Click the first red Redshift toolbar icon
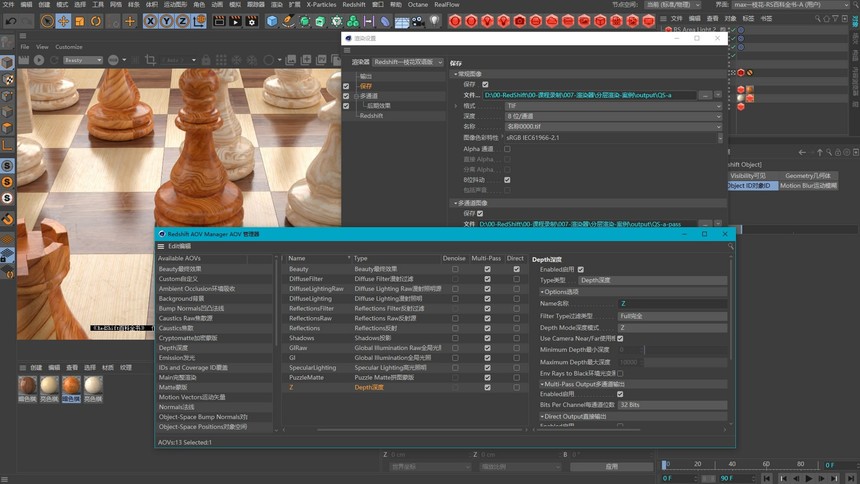860x484 pixels. 455,21
